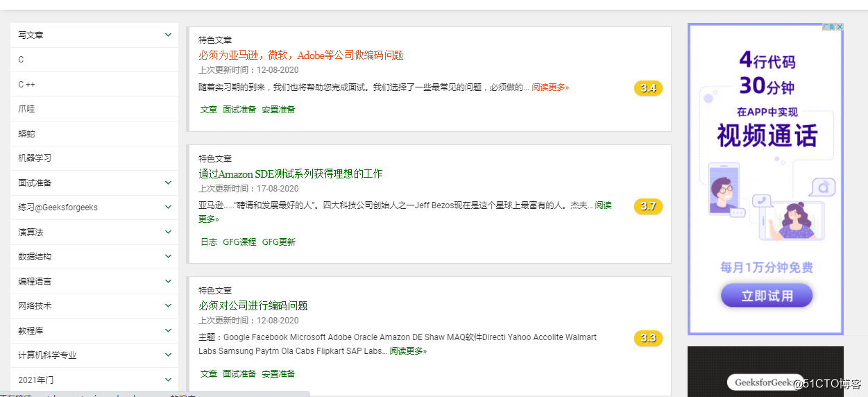Image resolution: width=868 pixels, height=397 pixels.
Task: Open article 必须对公司进行编码问题
Action: [x=253, y=305]
